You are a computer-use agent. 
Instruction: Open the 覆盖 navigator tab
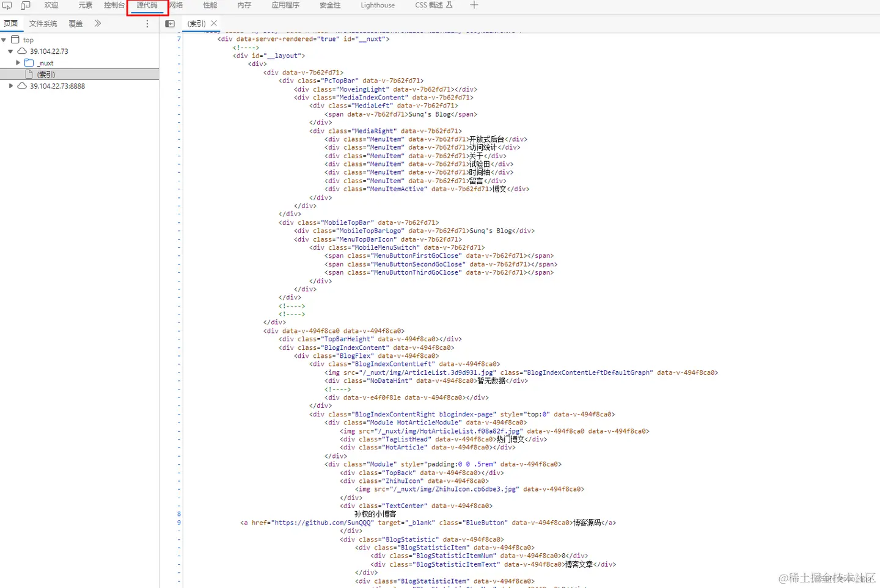tap(76, 24)
